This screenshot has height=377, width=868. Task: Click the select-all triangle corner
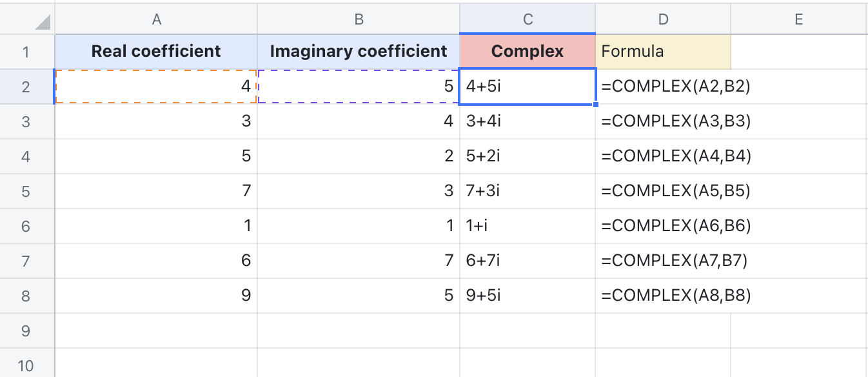(x=26, y=19)
